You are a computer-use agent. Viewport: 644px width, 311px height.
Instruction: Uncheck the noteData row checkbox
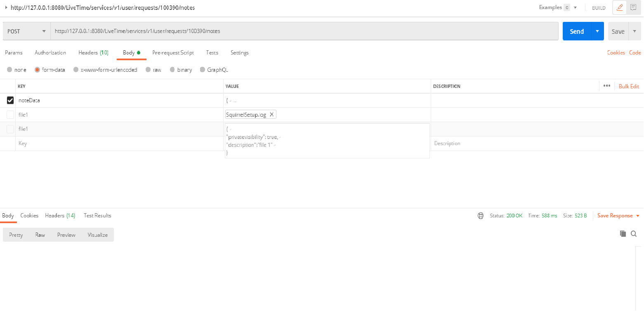point(10,100)
